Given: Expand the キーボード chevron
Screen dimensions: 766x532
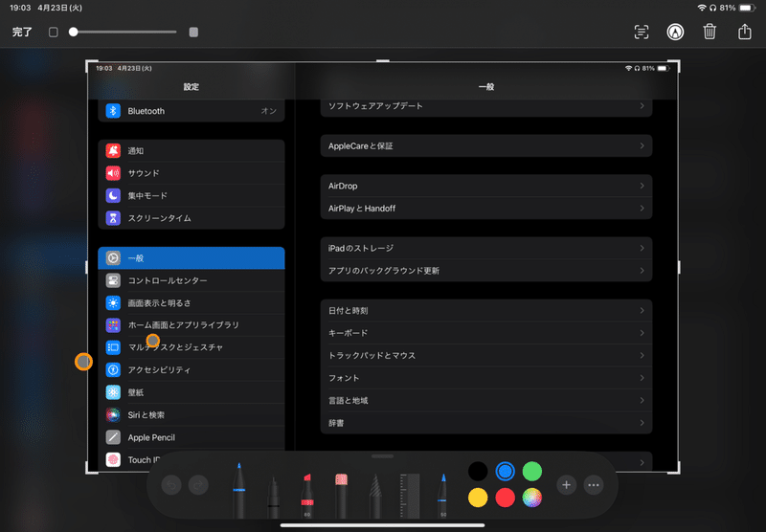Looking at the screenshot, I should [642, 333].
